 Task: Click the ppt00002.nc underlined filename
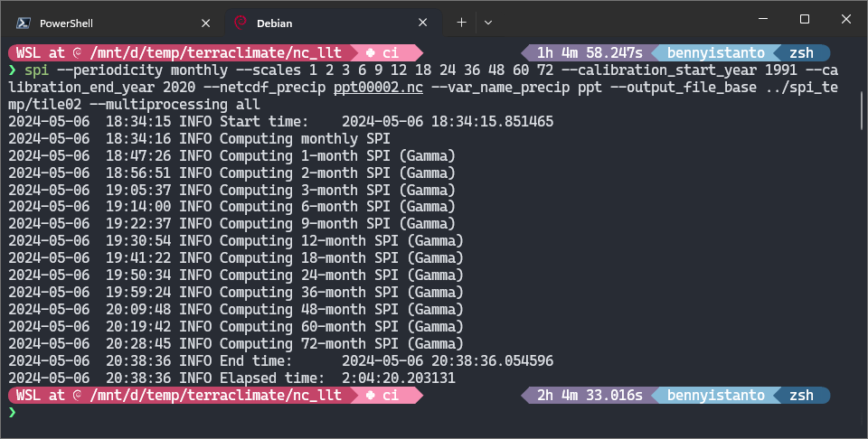click(x=378, y=88)
